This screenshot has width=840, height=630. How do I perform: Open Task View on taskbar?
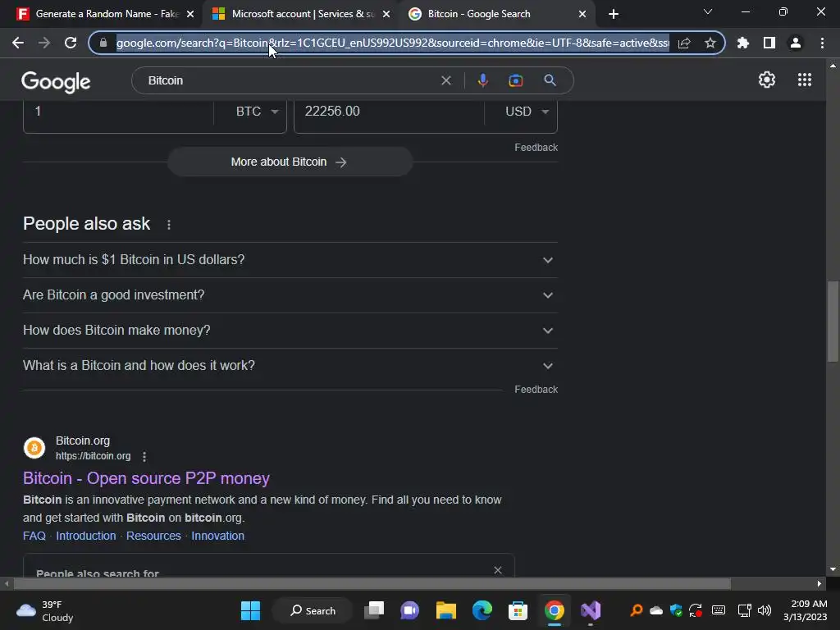pyautogui.click(x=374, y=610)
